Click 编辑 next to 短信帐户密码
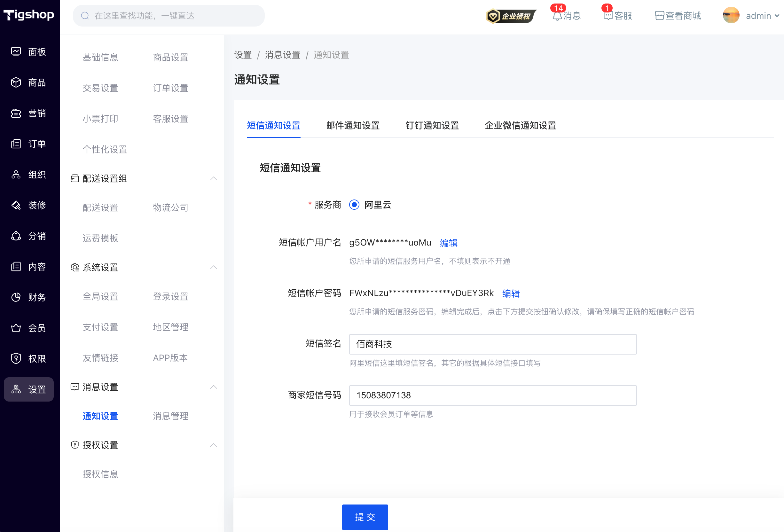 click(511, 293)
